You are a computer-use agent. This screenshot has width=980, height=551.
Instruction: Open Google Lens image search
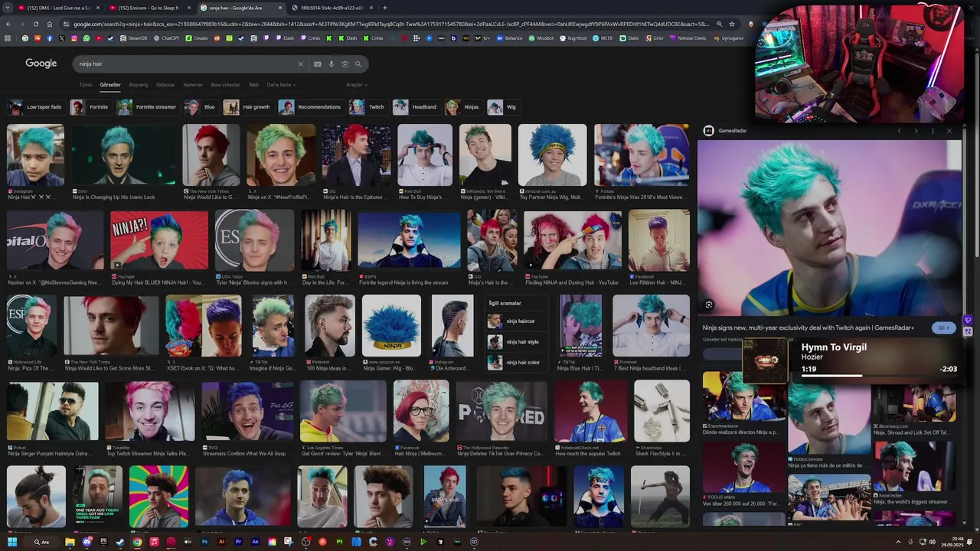[345, 64]
